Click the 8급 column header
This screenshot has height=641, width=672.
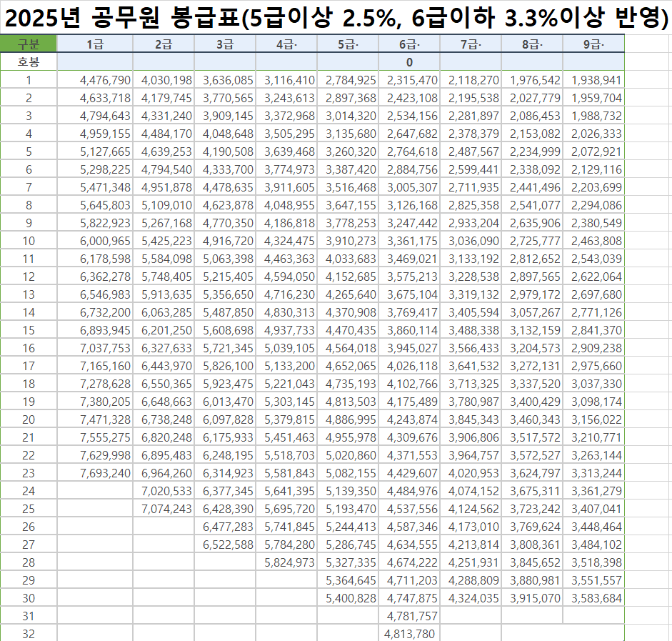click(x=532, y=44)
